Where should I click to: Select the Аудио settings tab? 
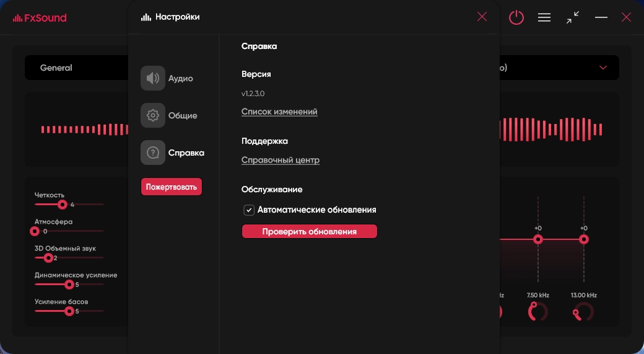(x=181, y=79)
